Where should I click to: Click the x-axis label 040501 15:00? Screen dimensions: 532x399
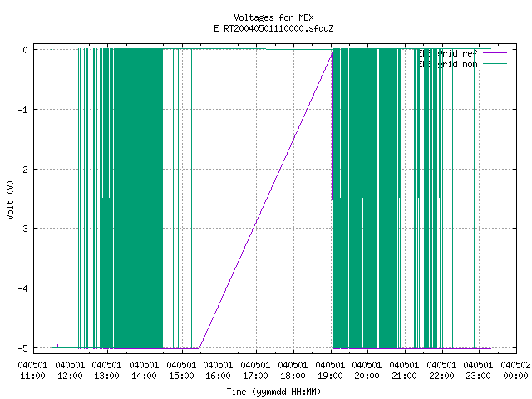pyautogui.click(x=181, y=371)
